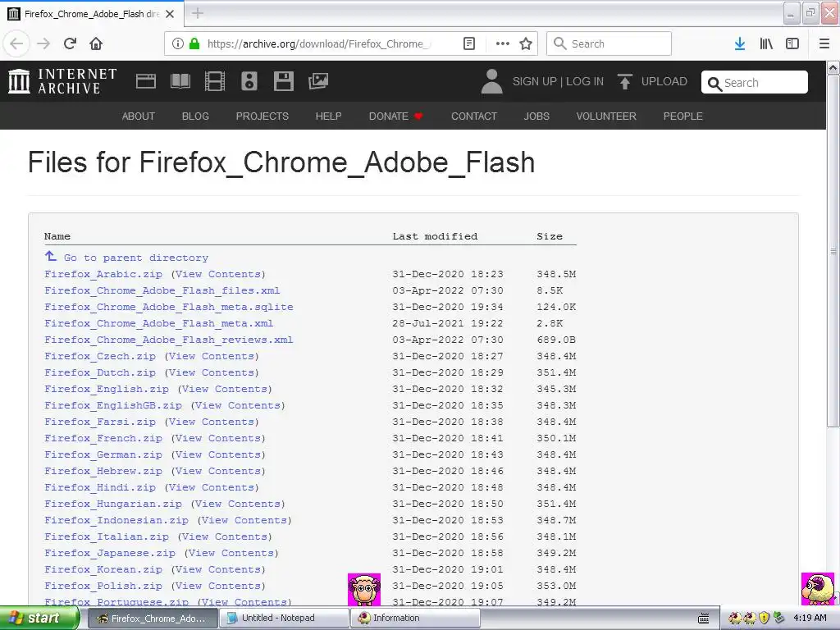The image size is (840, 630).
Task: Switch to Untitled - Notepad in taskbar
Action: (285, 619)
